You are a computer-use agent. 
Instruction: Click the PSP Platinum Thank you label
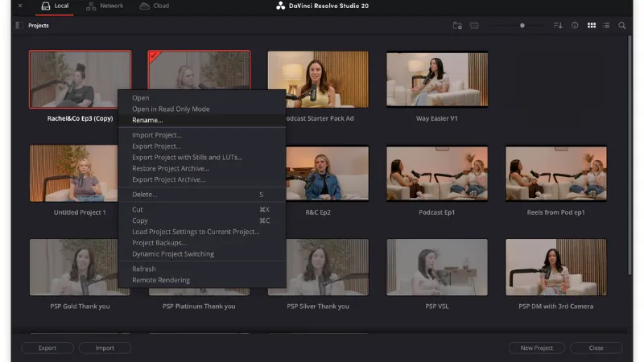coord(199,306)
